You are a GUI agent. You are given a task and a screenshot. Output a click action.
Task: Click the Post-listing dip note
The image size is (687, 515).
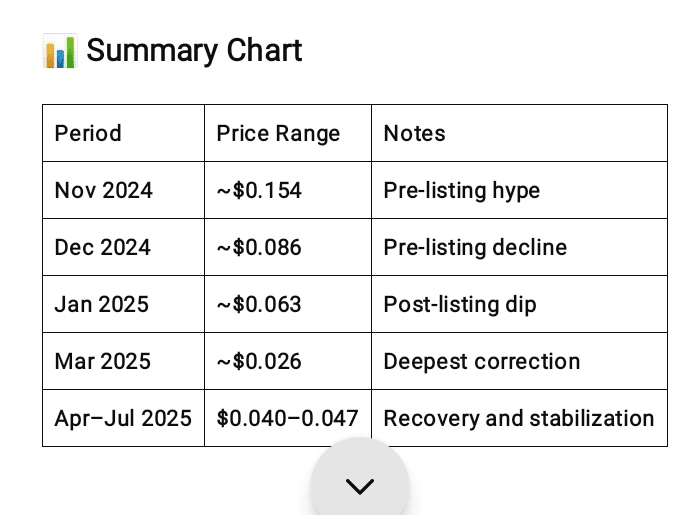point(460,304)
